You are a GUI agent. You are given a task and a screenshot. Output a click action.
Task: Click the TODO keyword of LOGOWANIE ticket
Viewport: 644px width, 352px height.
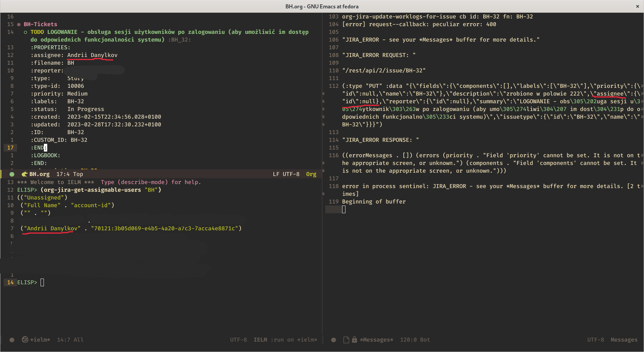(x=37, y=32)
